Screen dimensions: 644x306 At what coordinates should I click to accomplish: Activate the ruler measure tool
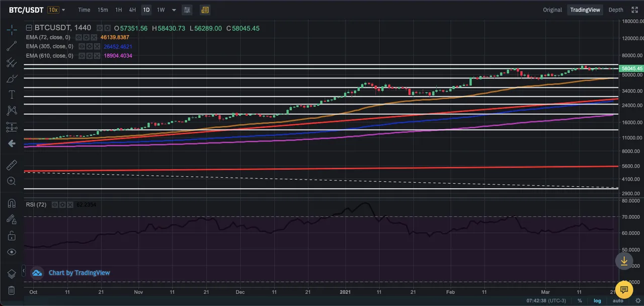pos(12,165)
